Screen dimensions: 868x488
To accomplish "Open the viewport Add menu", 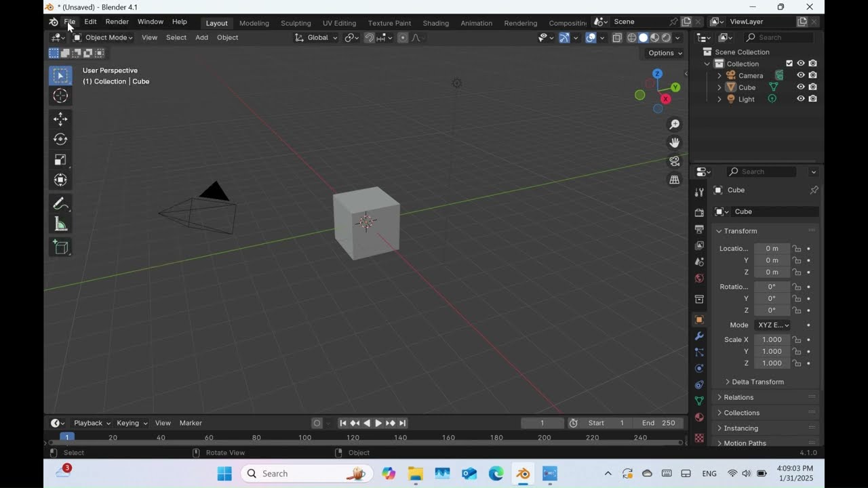I will click(201, 38).
